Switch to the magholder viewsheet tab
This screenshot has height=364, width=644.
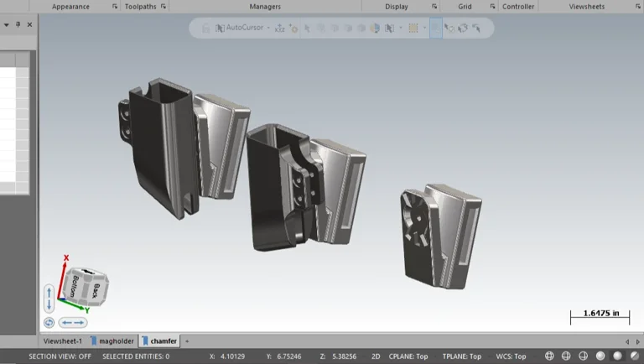(114, 341)
